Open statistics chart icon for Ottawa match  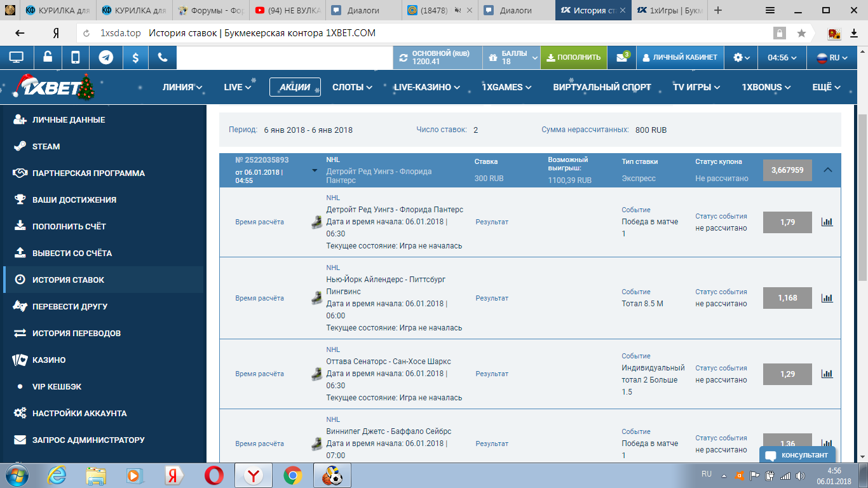coord(827,374)
